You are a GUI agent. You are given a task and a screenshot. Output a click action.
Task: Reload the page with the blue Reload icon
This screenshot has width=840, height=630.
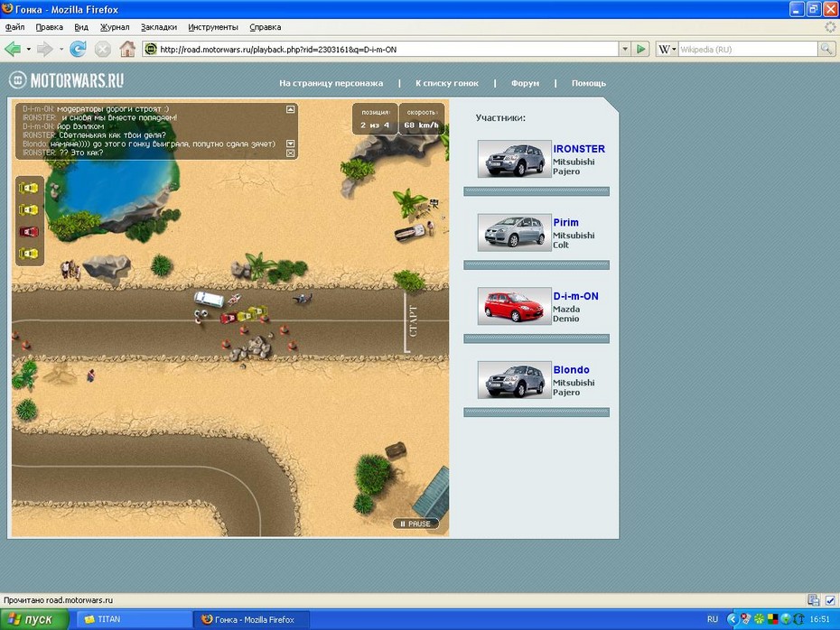79,50
